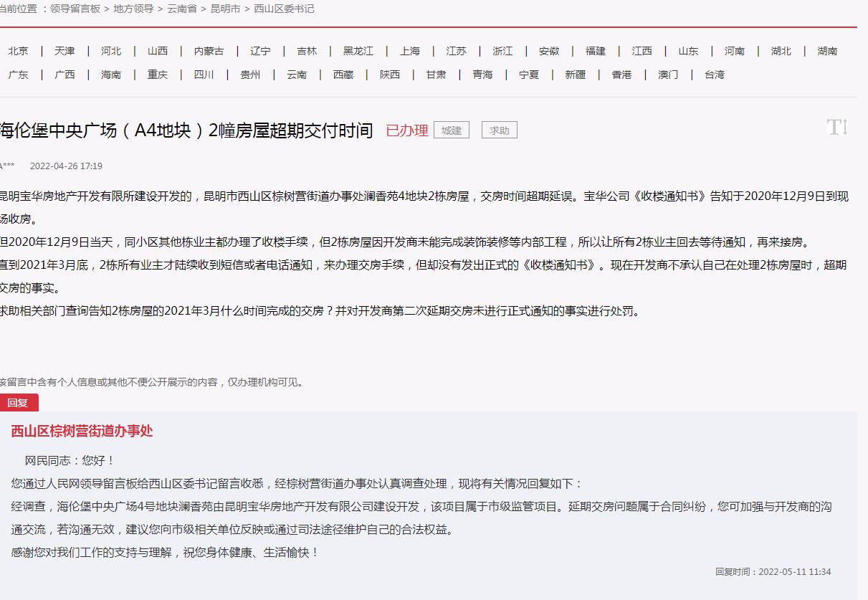868x600 pixels.
Task: Select 内蒙古 from province list
Action: pyautogui.click(x=209, y=51)
